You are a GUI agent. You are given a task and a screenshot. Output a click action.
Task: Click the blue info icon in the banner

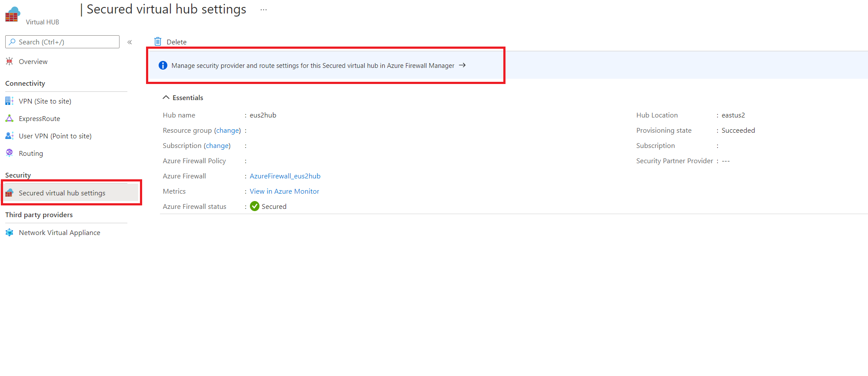(x=163, y=65)
